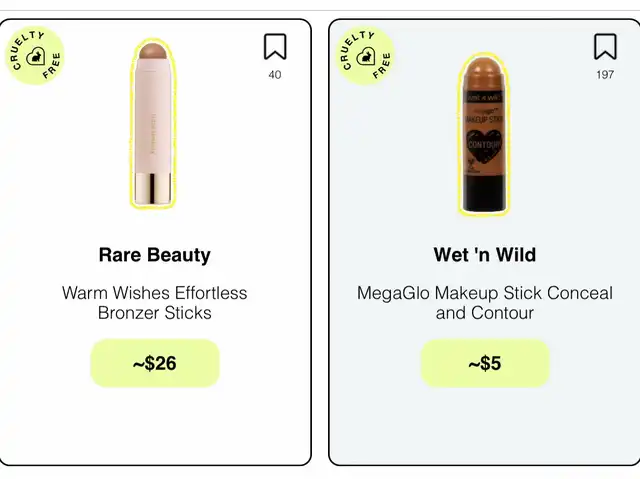The width and height of the screenshot is (640, 479).
Task: Open the Rare Beauty bronzer stick image
Action: [x=153, y=124]
